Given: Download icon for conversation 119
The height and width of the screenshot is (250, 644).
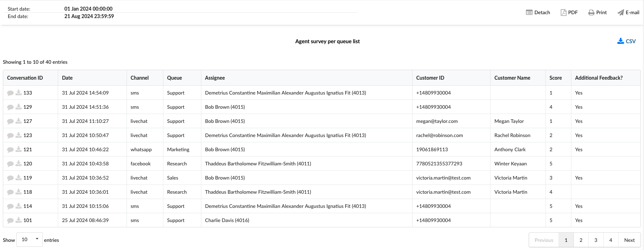Looking at the screenshot, I should 19,178.
